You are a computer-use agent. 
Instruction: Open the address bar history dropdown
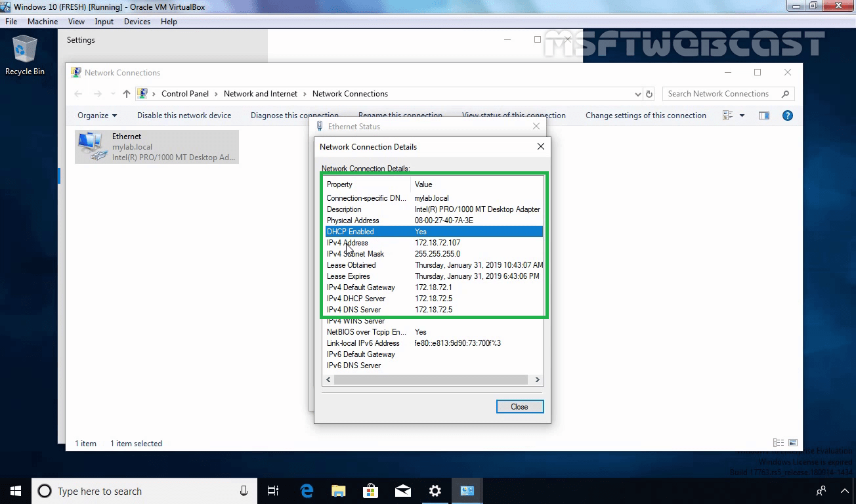637,94
